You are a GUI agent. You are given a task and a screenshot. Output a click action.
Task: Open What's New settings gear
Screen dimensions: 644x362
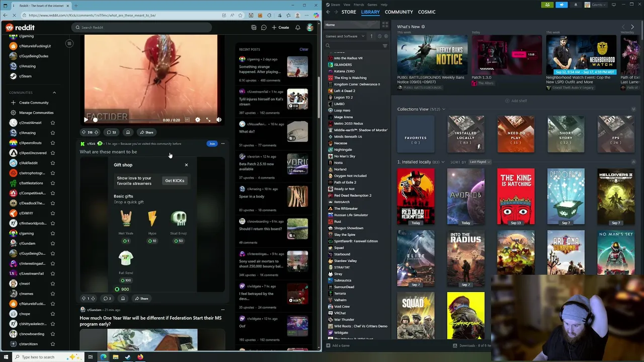click(423, 27)
